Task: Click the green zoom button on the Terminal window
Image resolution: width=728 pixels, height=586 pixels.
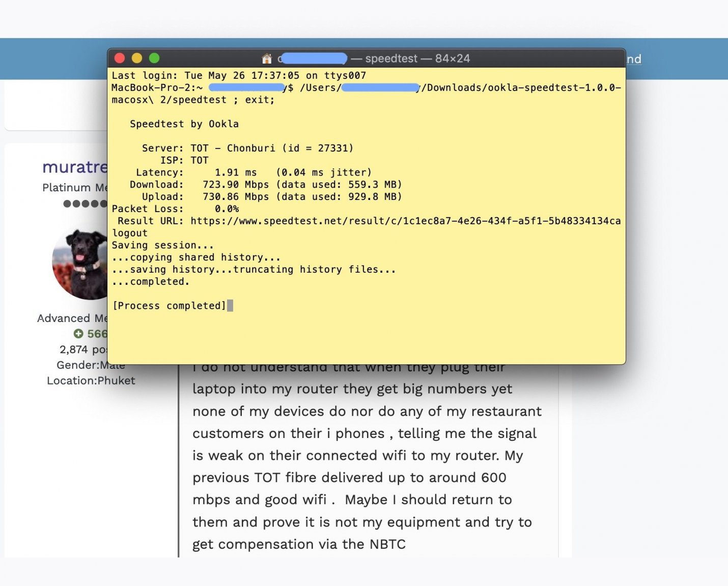Action: [x=154, y=58]
